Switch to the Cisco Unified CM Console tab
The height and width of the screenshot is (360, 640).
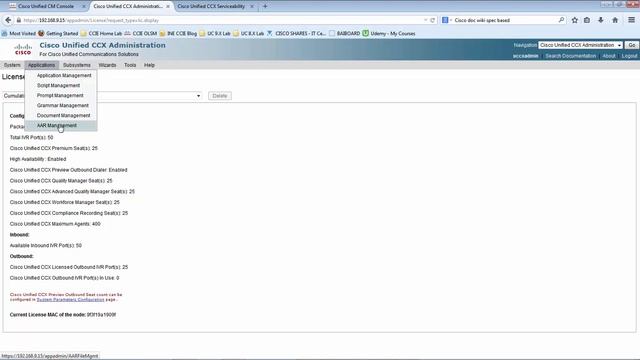46,7
